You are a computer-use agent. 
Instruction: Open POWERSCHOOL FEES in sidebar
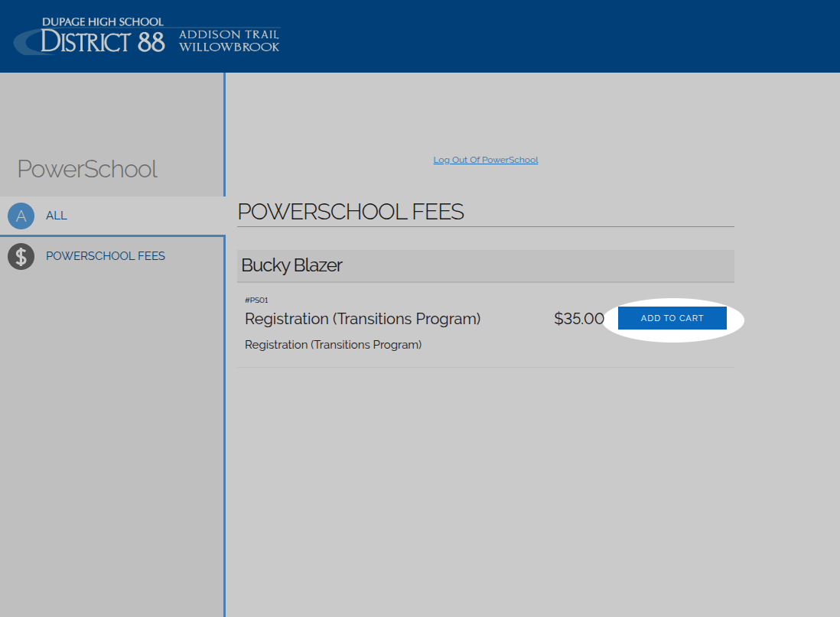point(106,256)
